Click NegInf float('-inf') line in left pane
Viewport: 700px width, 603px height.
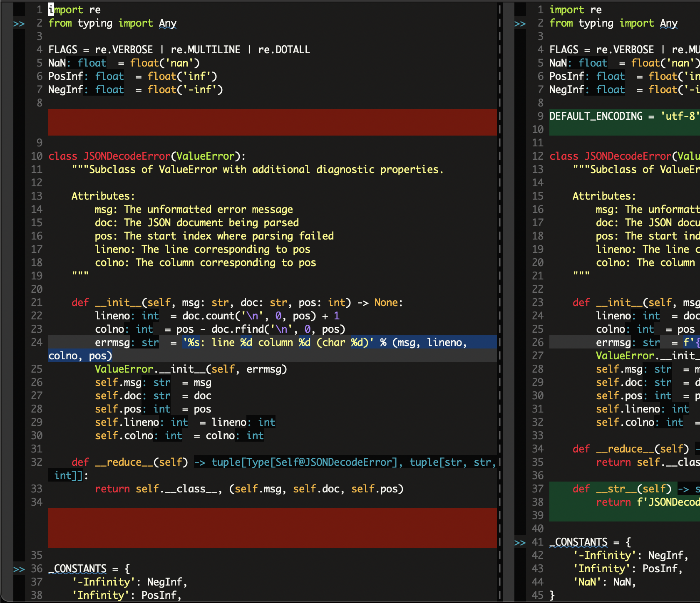[x=136, y=90]
